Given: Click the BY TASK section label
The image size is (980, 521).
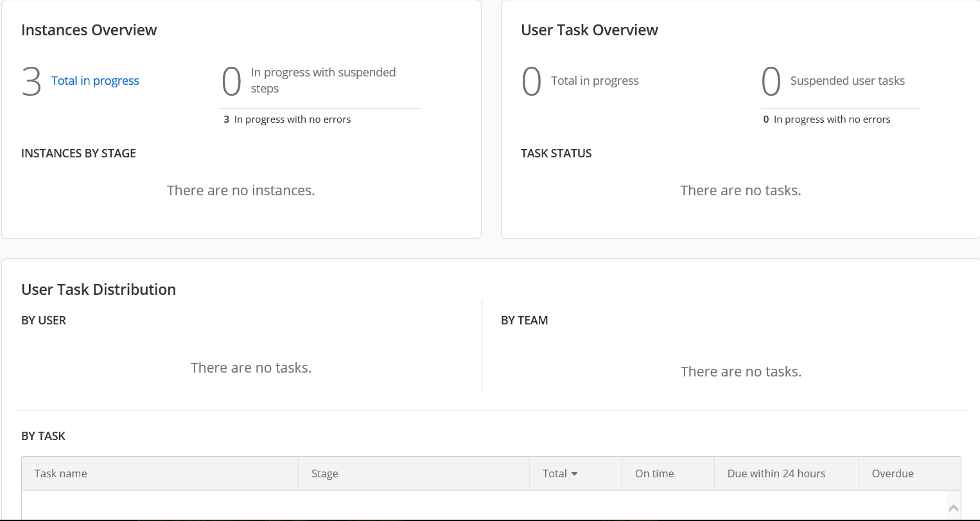Looking at the screenshot, I should click(43, 436).
